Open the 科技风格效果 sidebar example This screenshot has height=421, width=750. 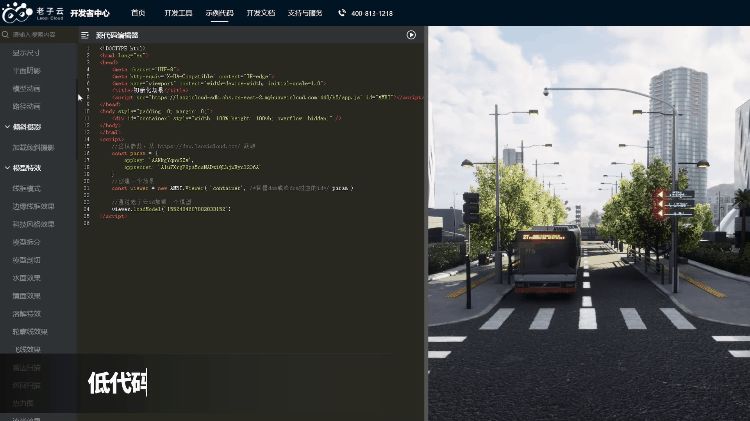33,224
